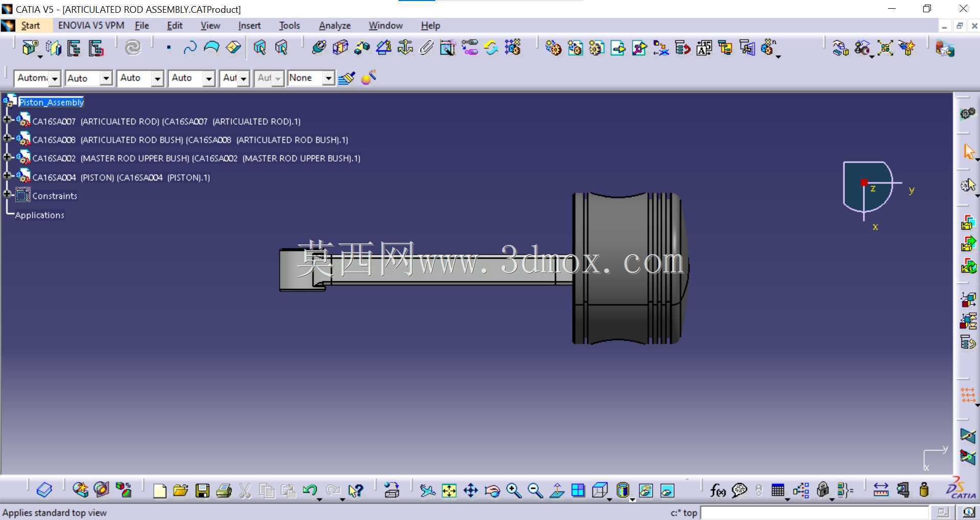This screenshot has height=520, width=980.
Task: Click the Fly mode airplane icon
Action: coord(428,491)
